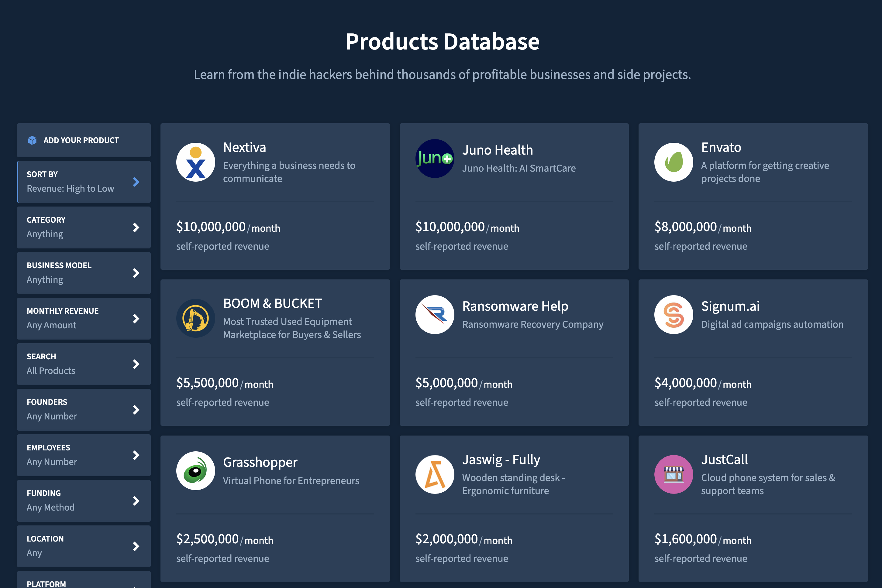Viewport: 882px width, 588px height.
Task: Open the Platform filter panel
Action: tap(84, 580)
